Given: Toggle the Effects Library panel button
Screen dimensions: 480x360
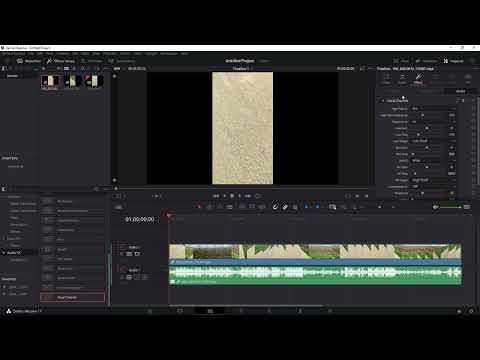Looking at the screenshot, I should pos(61,61).
